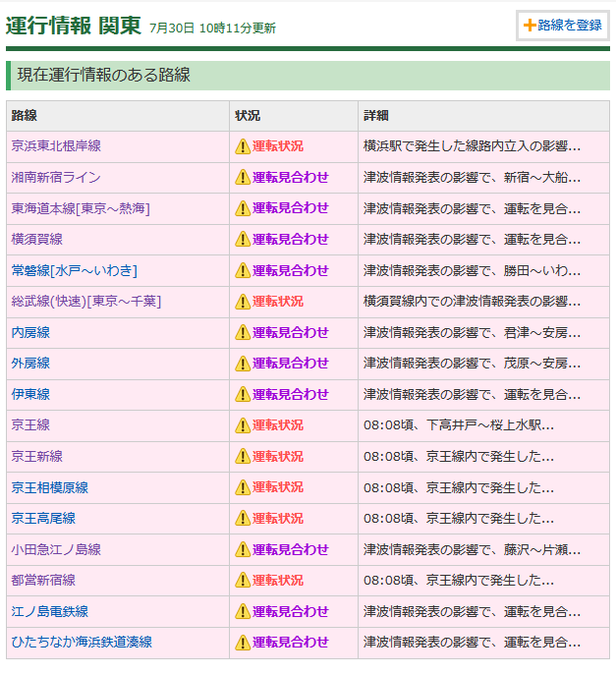Click the 路線 column header
The width and height of the screenshot is (616, 675).
click(x=25, y=115)
